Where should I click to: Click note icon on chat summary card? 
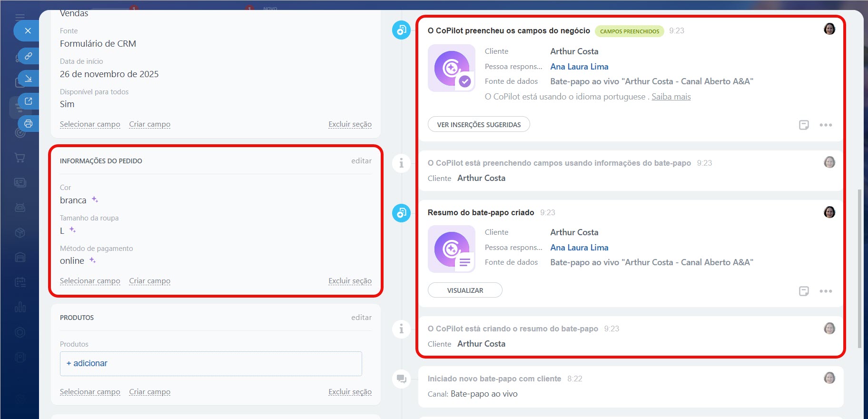804,291
